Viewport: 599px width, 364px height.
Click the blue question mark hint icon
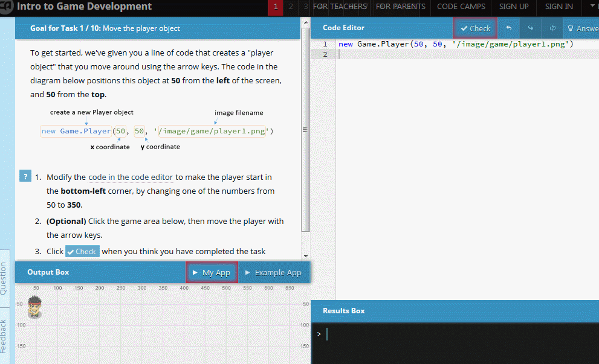pos(25,176)
